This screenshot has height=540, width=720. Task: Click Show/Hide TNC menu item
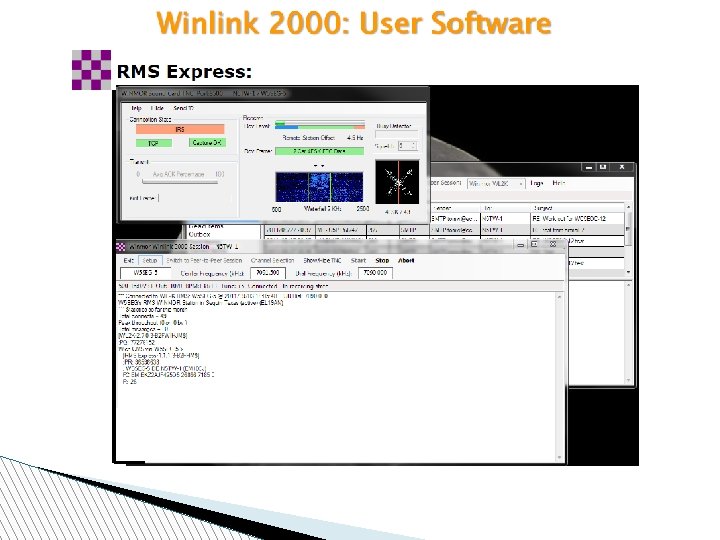click(322, 260)
